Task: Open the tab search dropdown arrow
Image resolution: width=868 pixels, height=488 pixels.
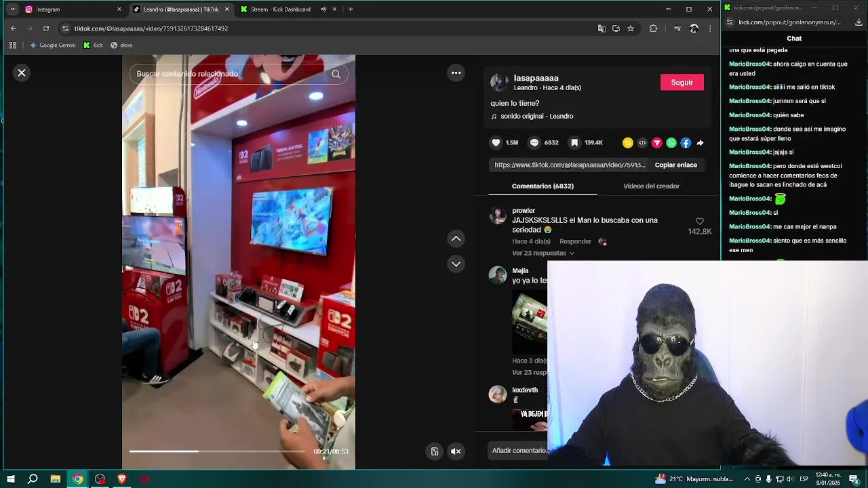Action: click(x=12, y=9)
